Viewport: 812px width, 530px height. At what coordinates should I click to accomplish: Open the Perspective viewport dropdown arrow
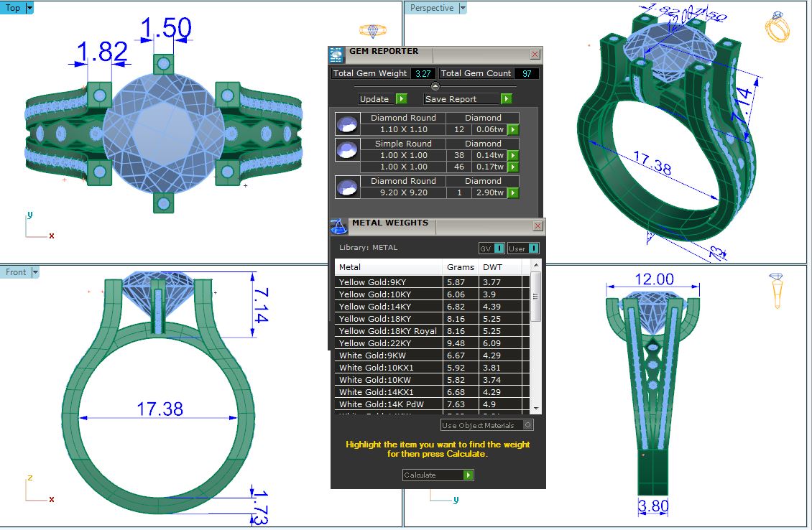(x=462, y=8)
